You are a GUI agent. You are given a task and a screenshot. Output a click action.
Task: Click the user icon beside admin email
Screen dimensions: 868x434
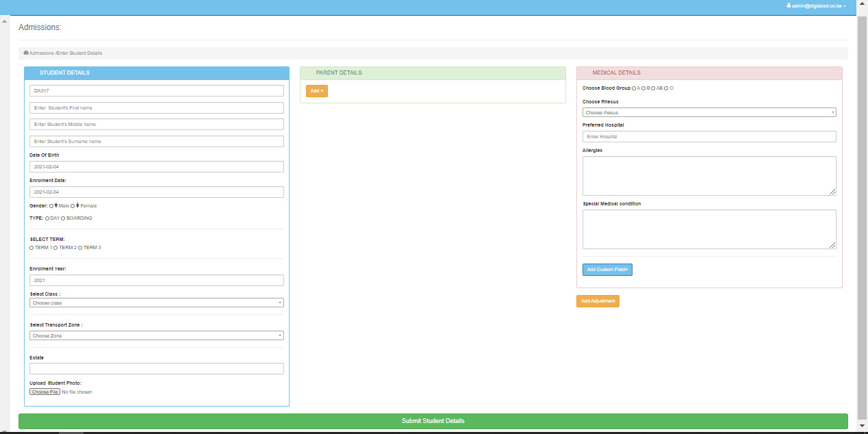tap(789, 5)
